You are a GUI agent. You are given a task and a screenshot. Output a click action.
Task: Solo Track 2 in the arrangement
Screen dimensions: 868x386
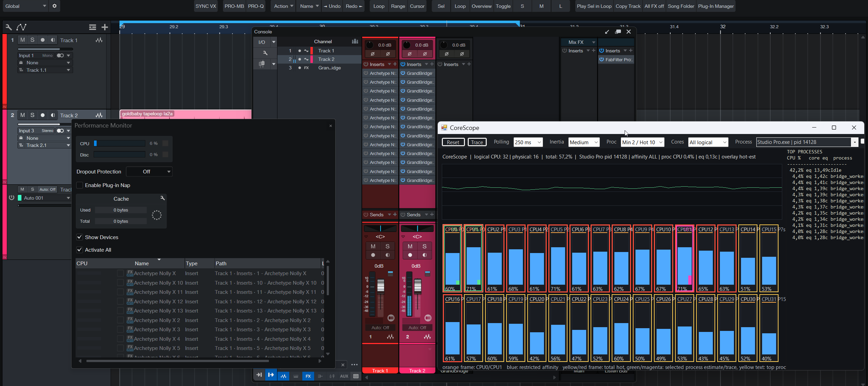pos(32,115)
